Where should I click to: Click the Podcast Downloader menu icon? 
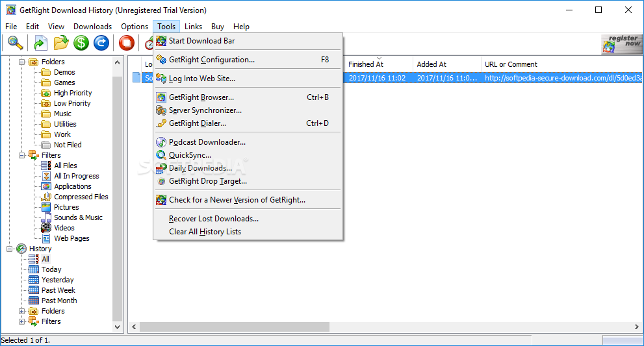[161, 142]
